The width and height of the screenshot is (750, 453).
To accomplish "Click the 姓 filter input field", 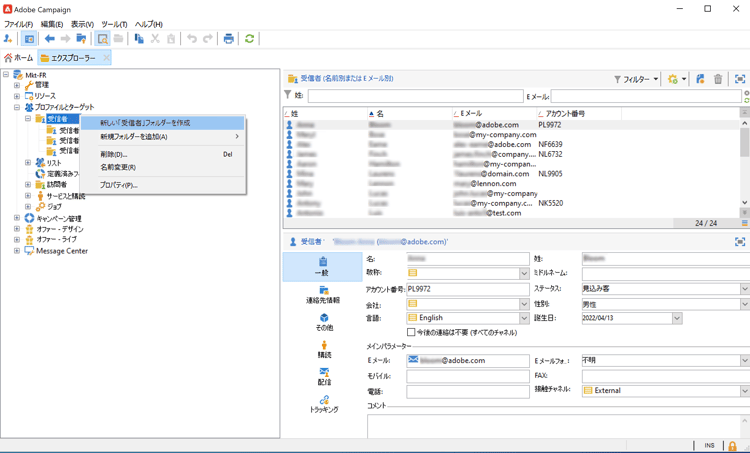I will [416, 97].
